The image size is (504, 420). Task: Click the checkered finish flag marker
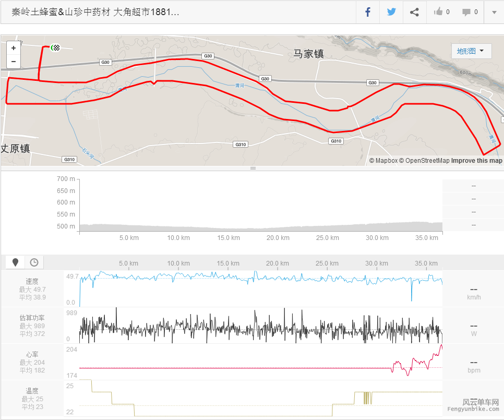point(56,48)
